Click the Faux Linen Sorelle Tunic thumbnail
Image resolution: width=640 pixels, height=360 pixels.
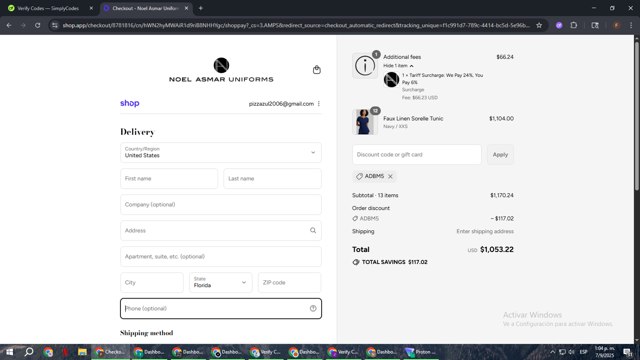(364, 122)
